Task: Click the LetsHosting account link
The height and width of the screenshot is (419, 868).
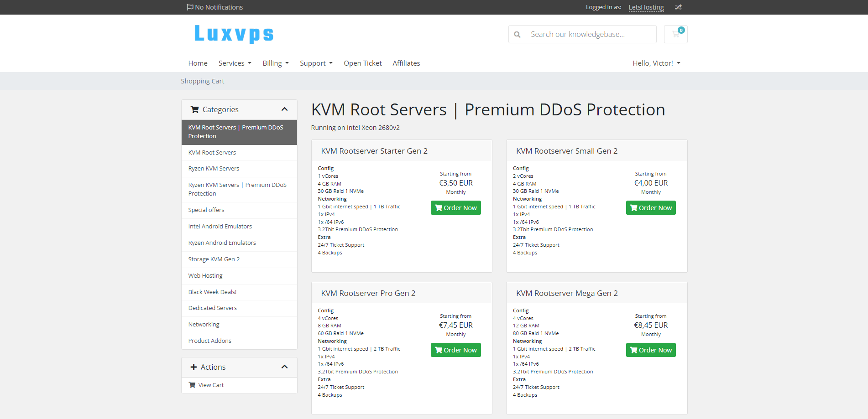Action: (646, 7)
